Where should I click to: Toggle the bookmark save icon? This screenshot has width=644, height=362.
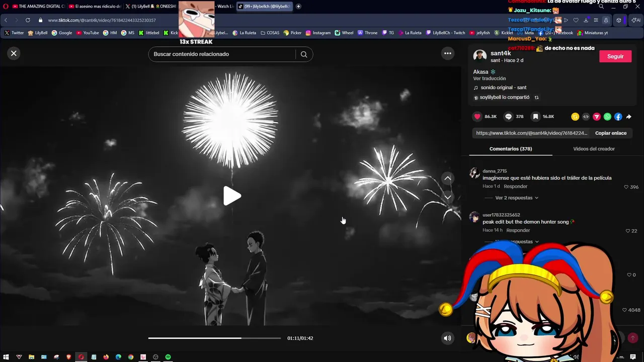[535, 117]
